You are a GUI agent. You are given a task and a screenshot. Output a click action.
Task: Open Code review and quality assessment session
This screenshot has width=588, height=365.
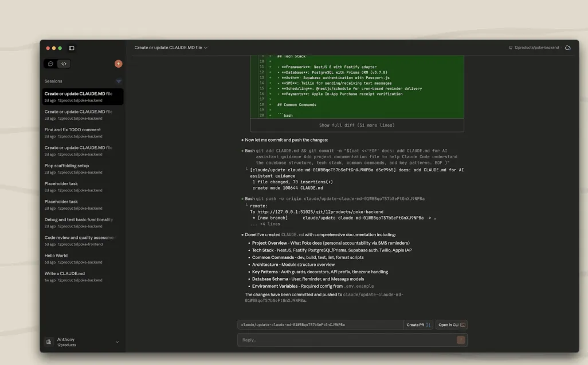point(83,241)
